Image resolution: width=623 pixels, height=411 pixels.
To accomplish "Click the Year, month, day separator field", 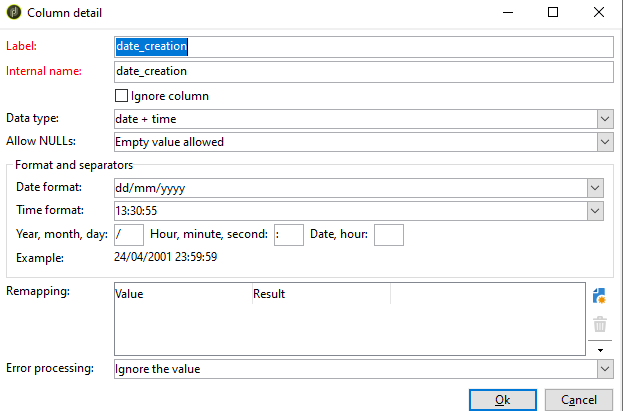I will pos(129,234).
